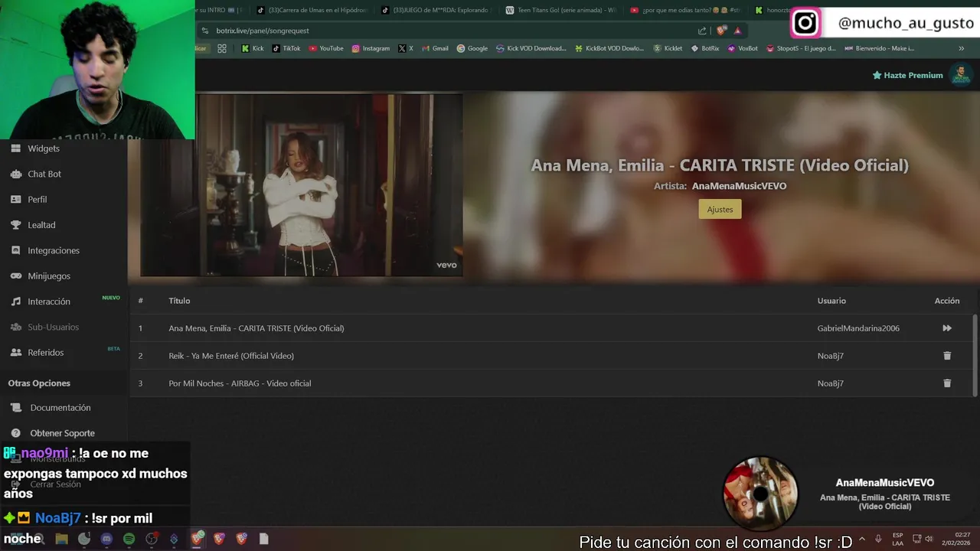The width and height of the screenshot is (980, 551).
Task: Skip the CARITA TRISTE song with fast-forward icon
Action: pos(947,328)
